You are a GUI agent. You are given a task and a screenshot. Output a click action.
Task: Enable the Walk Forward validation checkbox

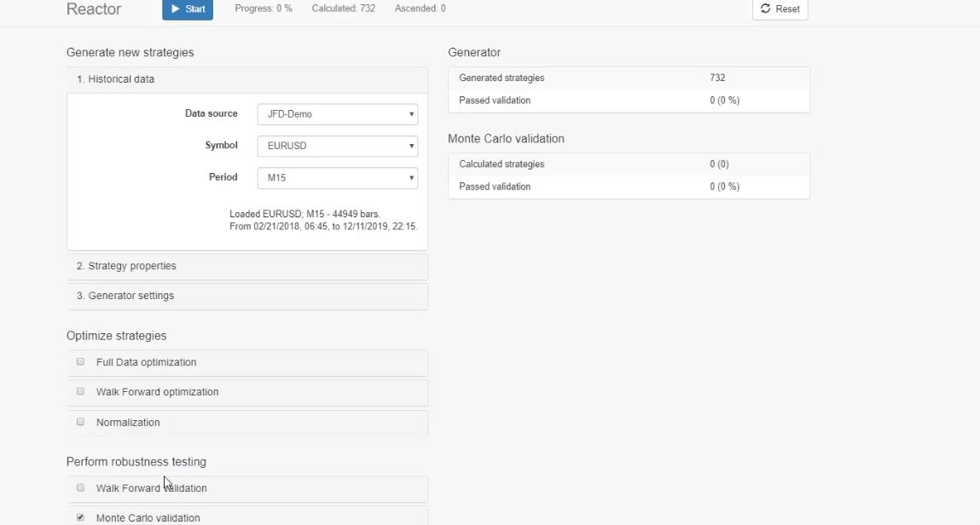point(81,488)
